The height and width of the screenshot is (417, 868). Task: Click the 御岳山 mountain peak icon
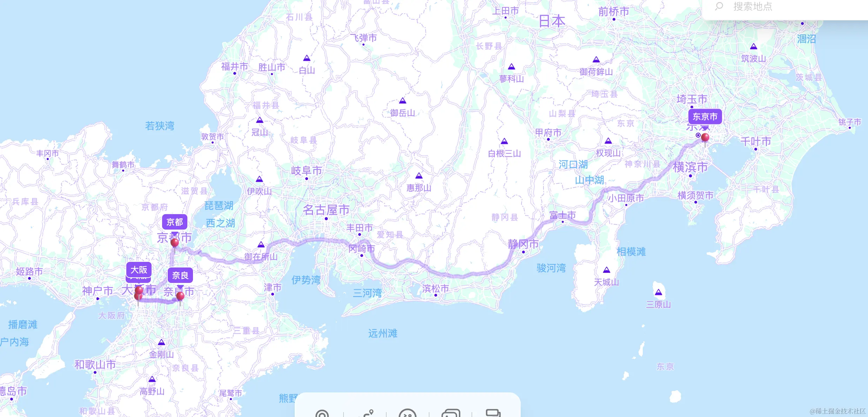pyautogui.click(x=402, y=101)
